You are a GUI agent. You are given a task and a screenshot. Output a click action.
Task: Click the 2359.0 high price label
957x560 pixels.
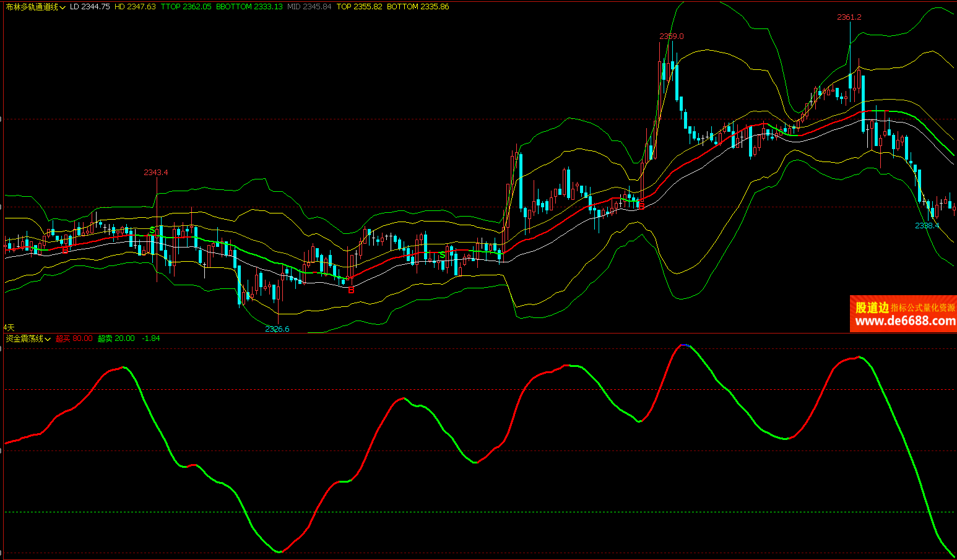[671, 37]
